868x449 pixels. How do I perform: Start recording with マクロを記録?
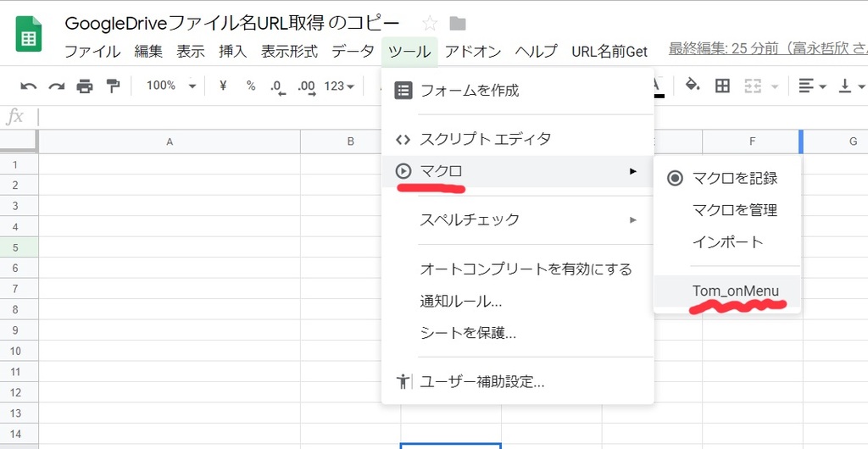coord(726,178)
